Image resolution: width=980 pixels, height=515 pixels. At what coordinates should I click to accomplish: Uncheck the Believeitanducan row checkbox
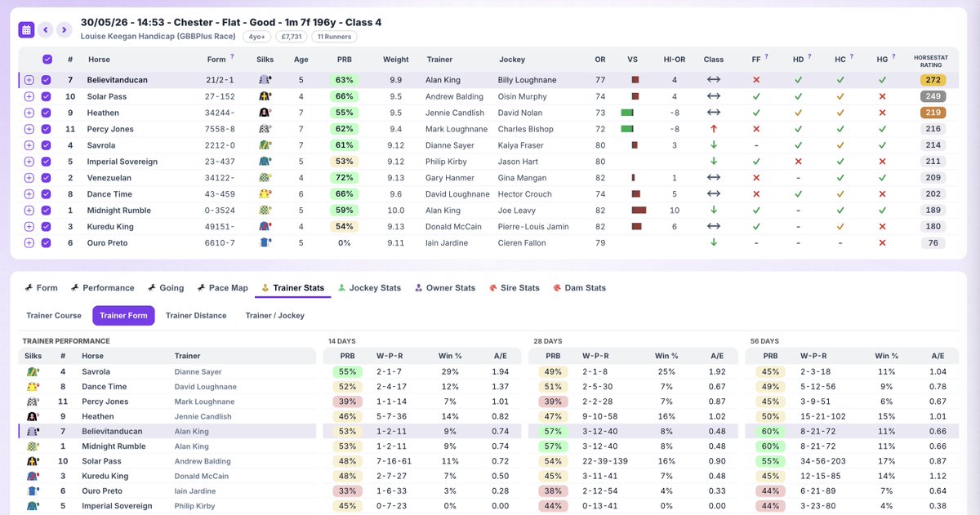click(47, 80)
